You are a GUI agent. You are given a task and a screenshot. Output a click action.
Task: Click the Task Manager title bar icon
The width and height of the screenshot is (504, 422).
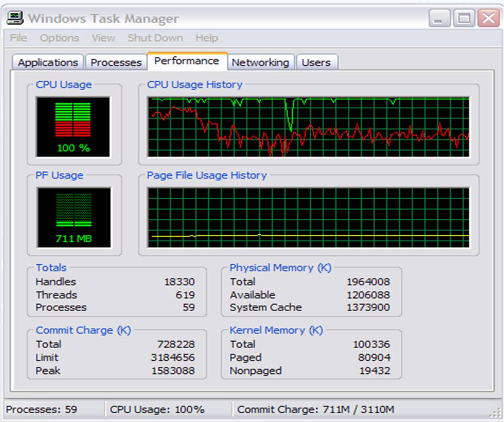point(15,18)
